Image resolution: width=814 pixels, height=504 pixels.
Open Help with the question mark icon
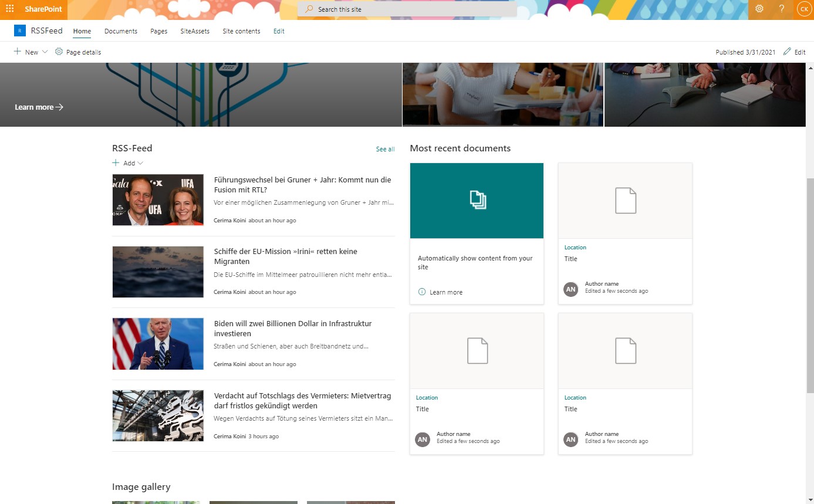(x=781, y=9)
